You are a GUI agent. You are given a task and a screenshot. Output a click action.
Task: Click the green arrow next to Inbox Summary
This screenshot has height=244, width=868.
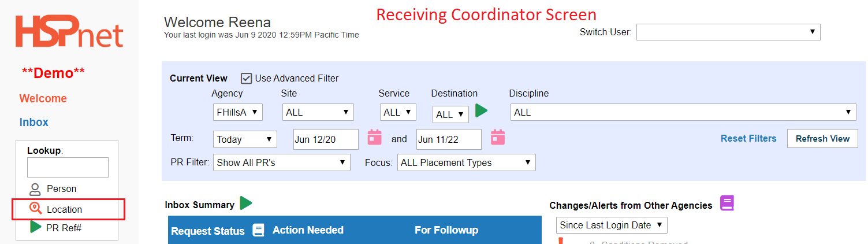pyautogui.click(x=246, y=203)
